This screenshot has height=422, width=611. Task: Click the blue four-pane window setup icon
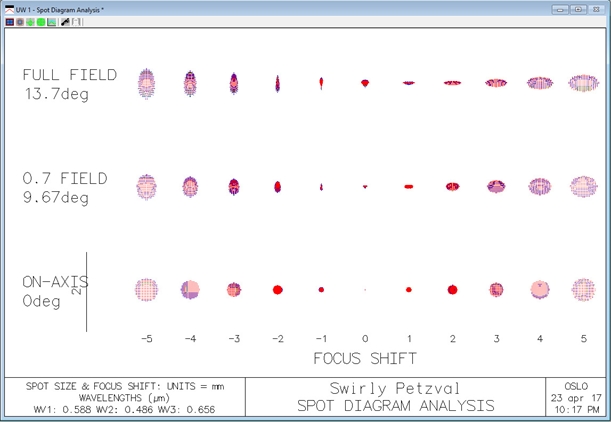10,22
